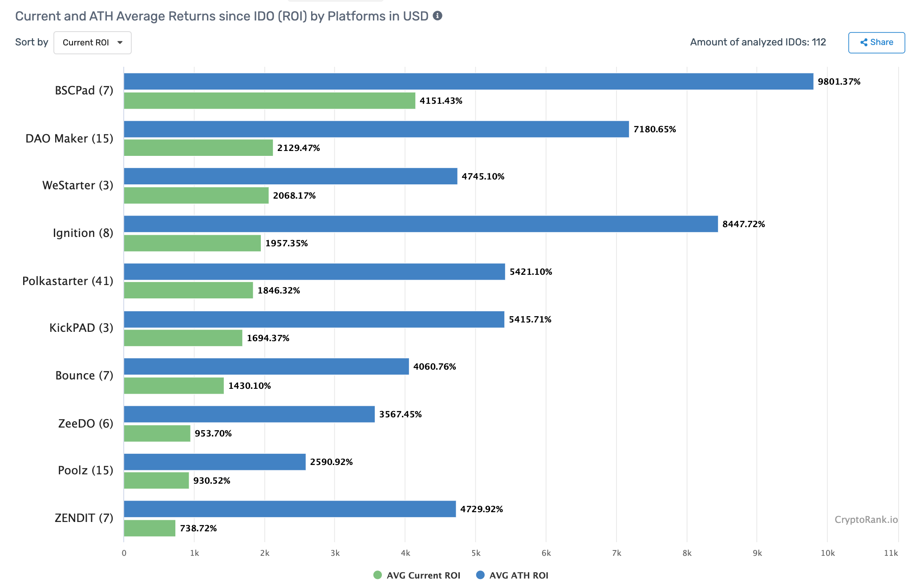Image resolution: width=924 pixels, height=587 pixels.
Task: Click the 5415.71% value label
Action: tap(530, 319)
